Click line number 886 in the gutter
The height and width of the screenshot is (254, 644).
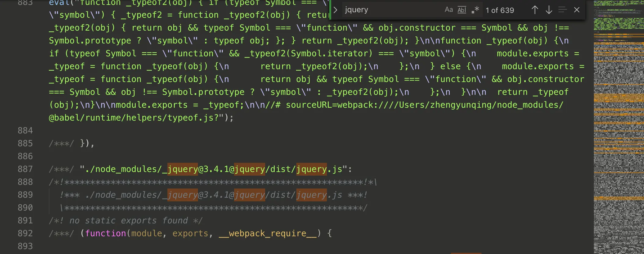pyautogui.click(x=25, y=156)
